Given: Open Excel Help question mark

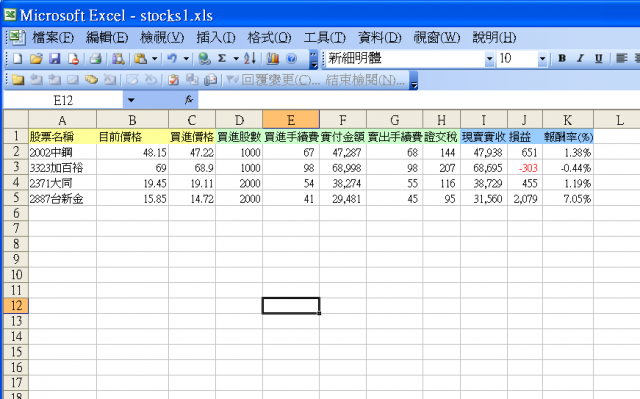Looking at the screenshot, I should tap(291, 59).
